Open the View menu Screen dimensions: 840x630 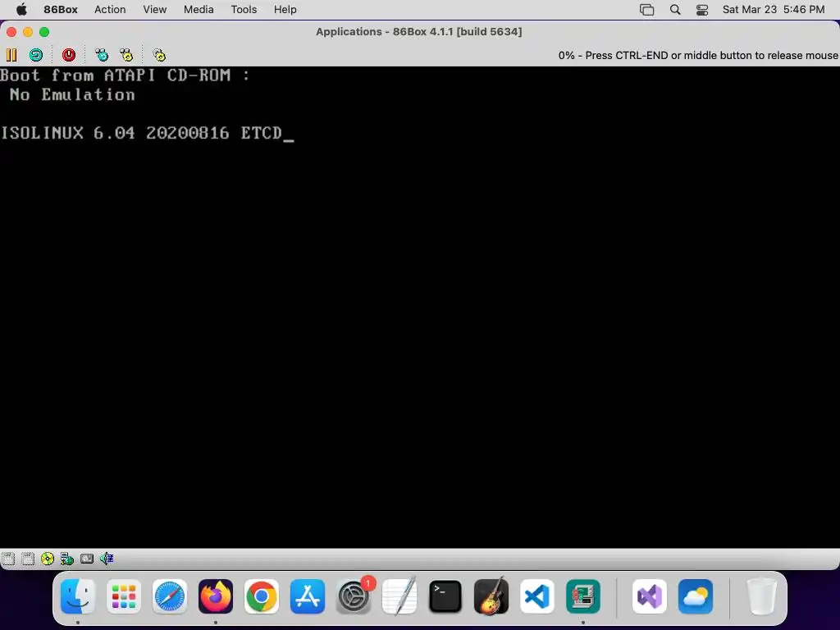[155, 10]
